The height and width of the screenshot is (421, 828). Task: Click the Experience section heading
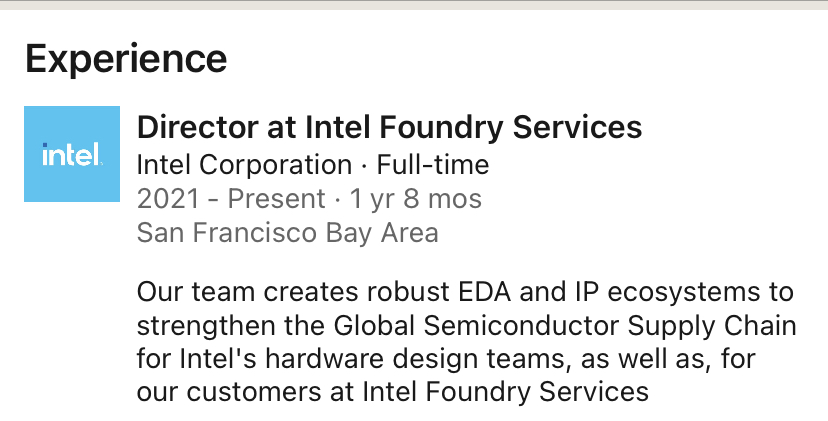click(126, 60)
